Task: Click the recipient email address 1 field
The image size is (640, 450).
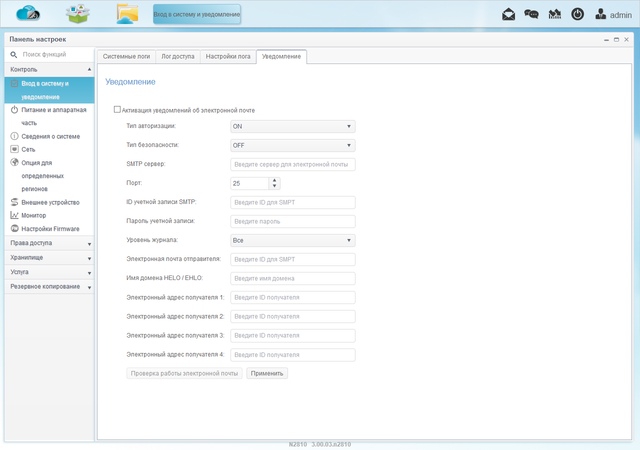Action: pyautogui.click(x=293, y=297)
